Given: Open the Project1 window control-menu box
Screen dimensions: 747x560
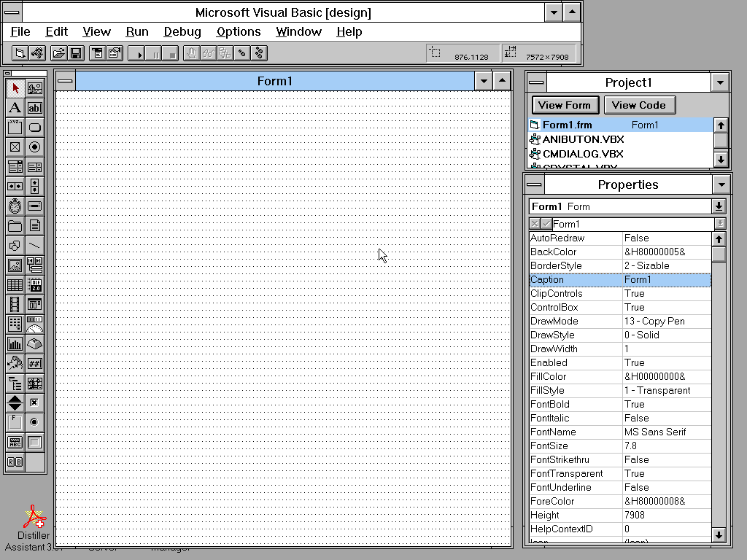Looking at the screenshot, I should (x=536, y=82).
